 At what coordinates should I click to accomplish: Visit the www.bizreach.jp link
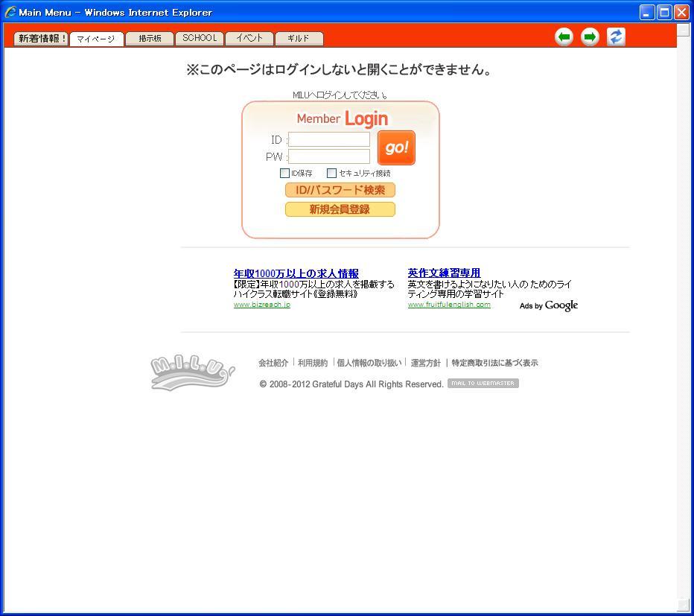pyautogui.click(x=262, y=305)
